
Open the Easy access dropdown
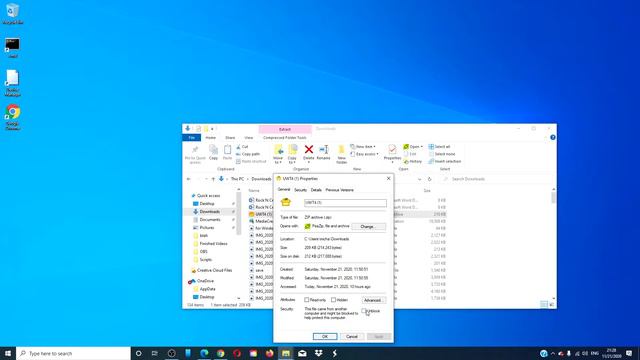[x=364, y=154]
